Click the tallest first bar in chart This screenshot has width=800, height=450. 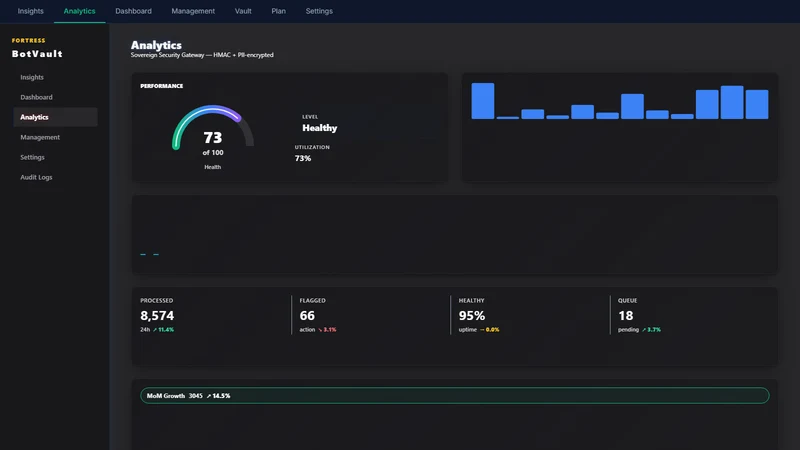coord(483,101)
